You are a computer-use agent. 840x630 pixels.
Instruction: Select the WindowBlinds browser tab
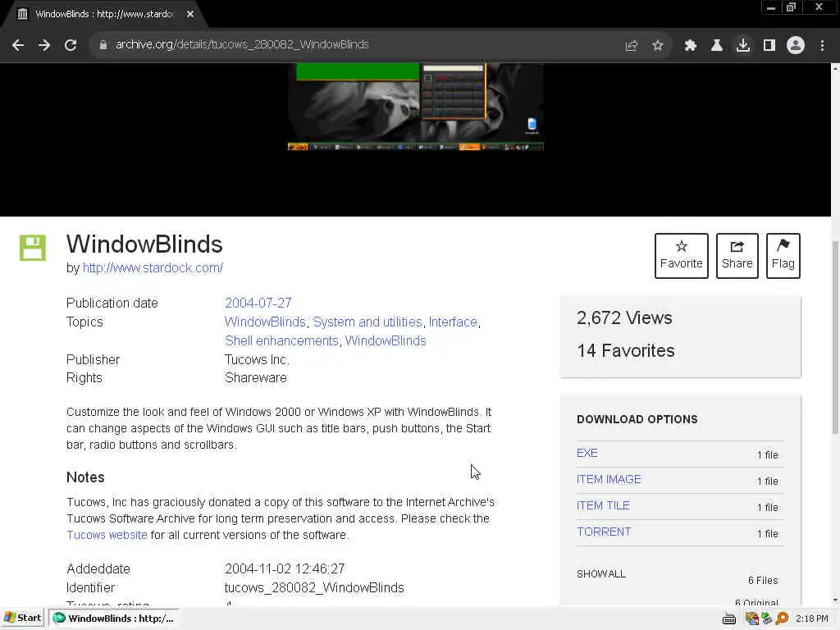[104, 15]
